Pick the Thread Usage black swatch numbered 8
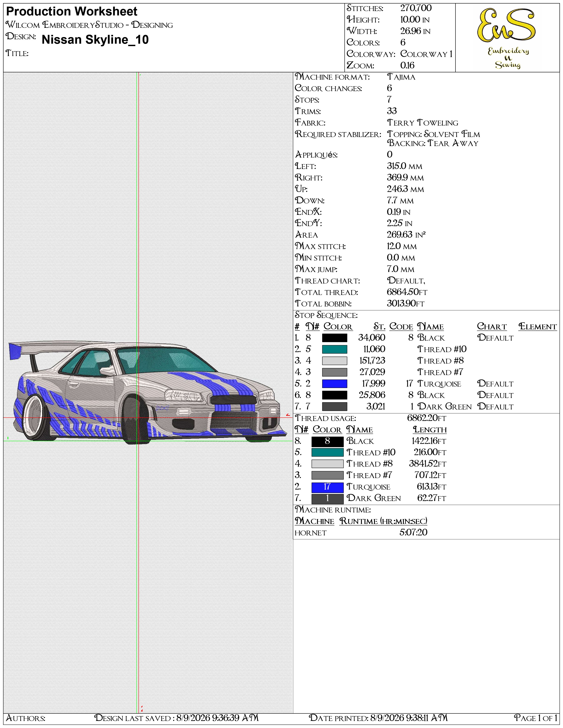The height and width of the screenshot is (728, 563). tap(327, 441)
